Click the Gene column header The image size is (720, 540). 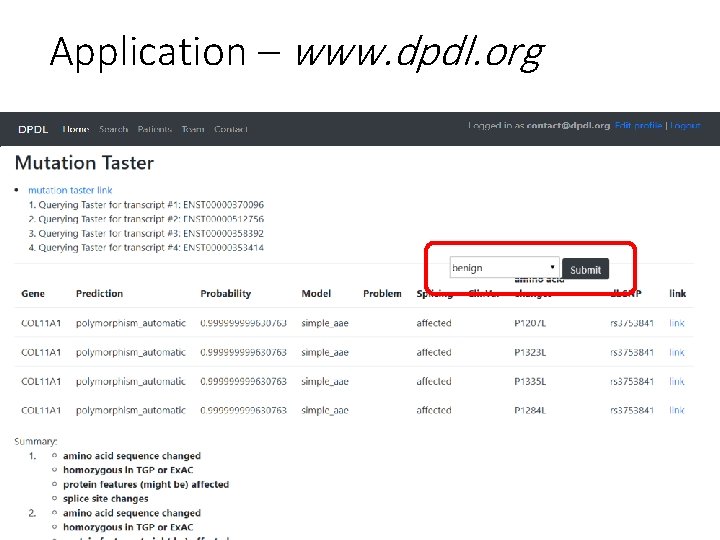[33, 293]
